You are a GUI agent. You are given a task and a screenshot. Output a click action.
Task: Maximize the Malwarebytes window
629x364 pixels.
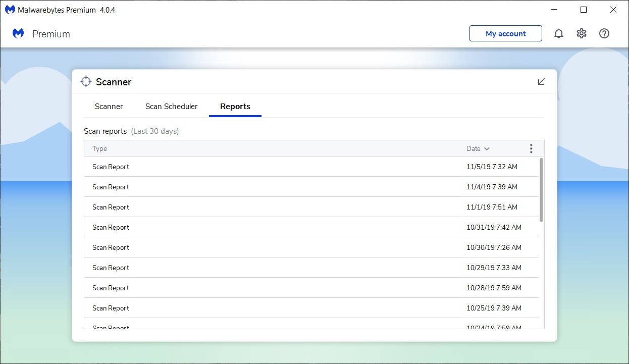pos(584,10)
